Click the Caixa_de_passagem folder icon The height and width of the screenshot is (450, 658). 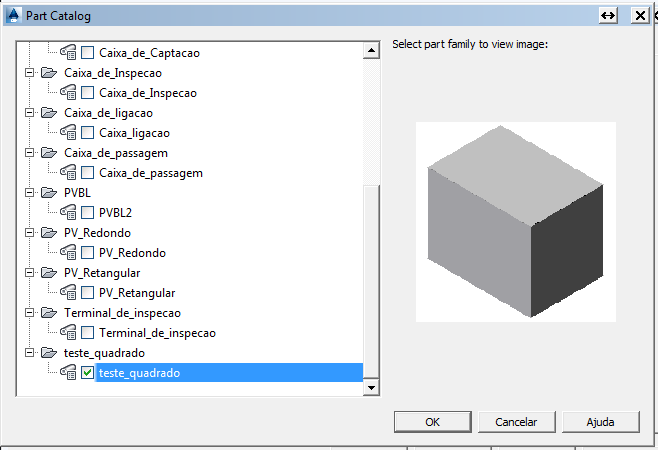(x=49, y=152)
